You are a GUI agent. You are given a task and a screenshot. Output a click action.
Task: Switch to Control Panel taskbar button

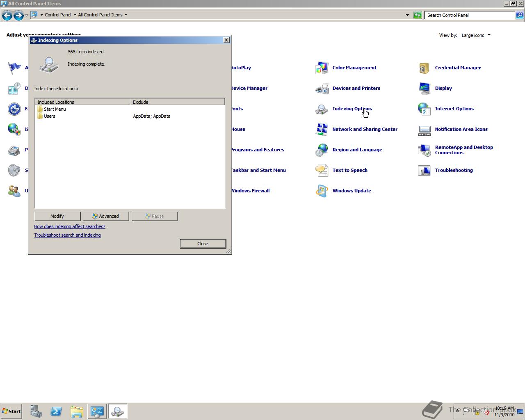[97, 411]
